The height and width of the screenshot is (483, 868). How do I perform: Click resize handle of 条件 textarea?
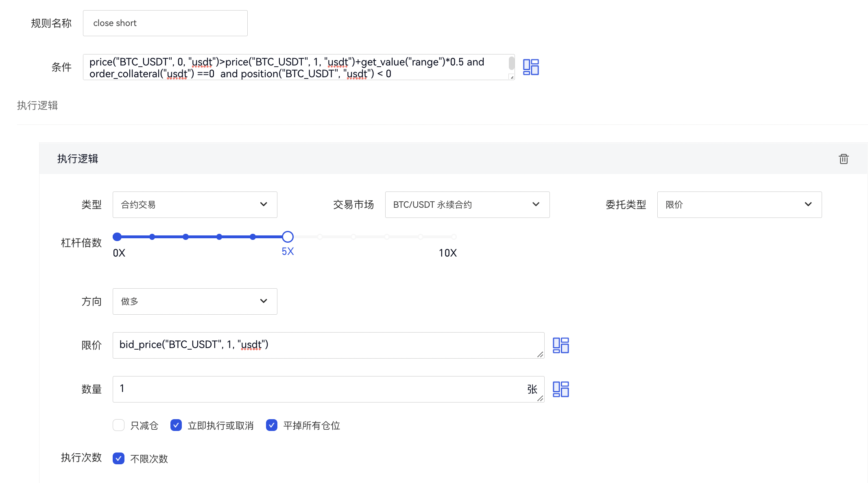tap(512, 77)
